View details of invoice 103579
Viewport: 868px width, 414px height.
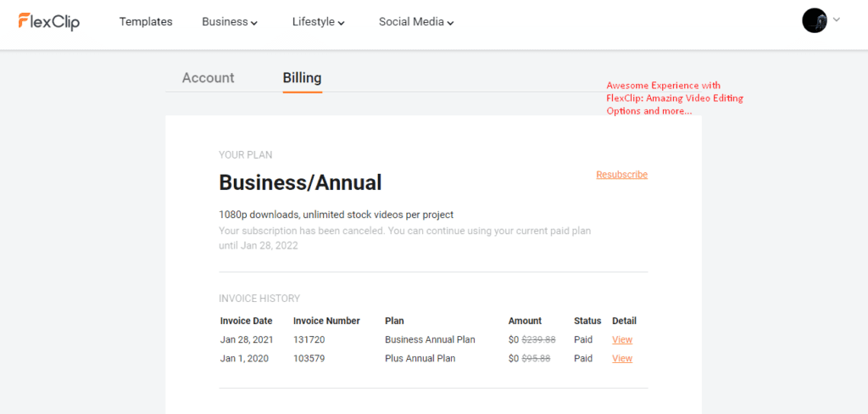pyautogui.click(x=622, y=359)
